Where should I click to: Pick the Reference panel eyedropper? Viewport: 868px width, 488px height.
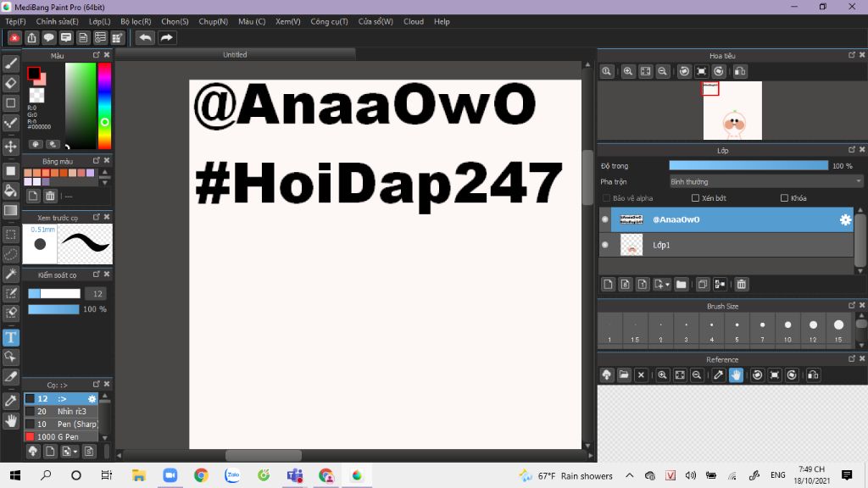(x=719, y=375)
